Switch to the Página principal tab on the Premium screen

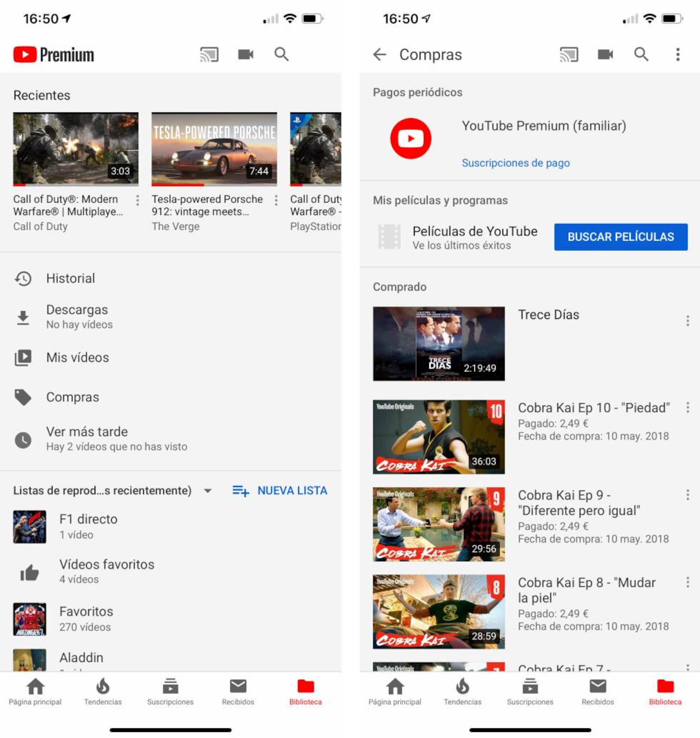[35, 692]
